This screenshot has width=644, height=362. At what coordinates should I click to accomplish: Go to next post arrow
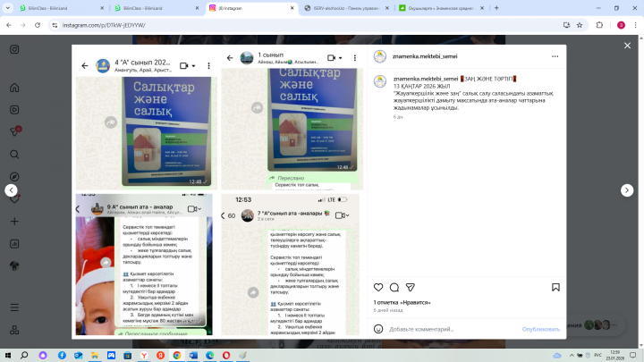pyautogui.click(x=627, y=190)
